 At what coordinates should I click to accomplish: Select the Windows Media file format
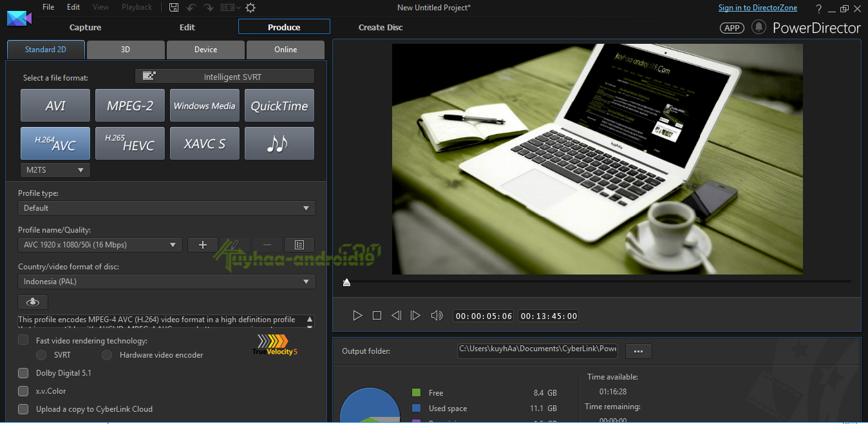(205, 106)
